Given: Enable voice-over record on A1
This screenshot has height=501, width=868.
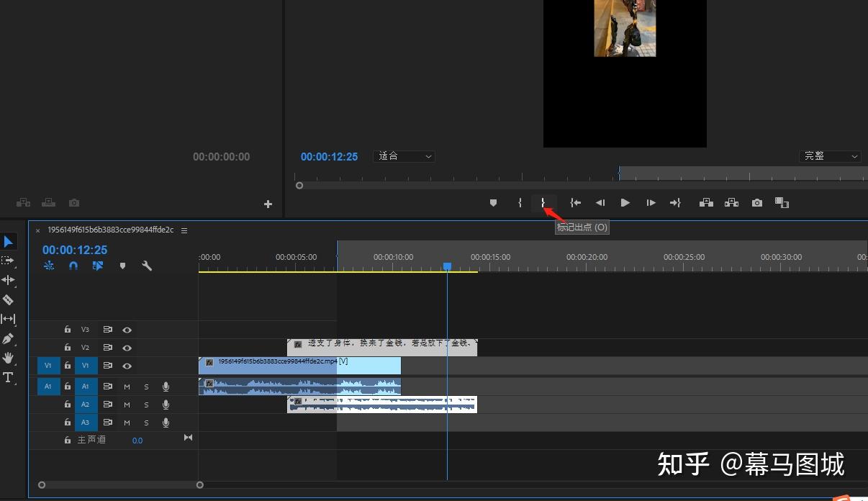Looking at the screenshot, I should click(166, 387).
